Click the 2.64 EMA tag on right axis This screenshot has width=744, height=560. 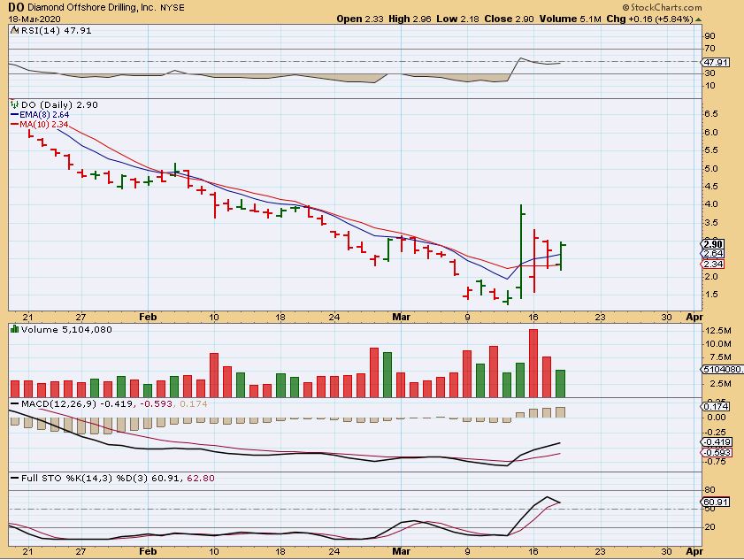[713, 253]
